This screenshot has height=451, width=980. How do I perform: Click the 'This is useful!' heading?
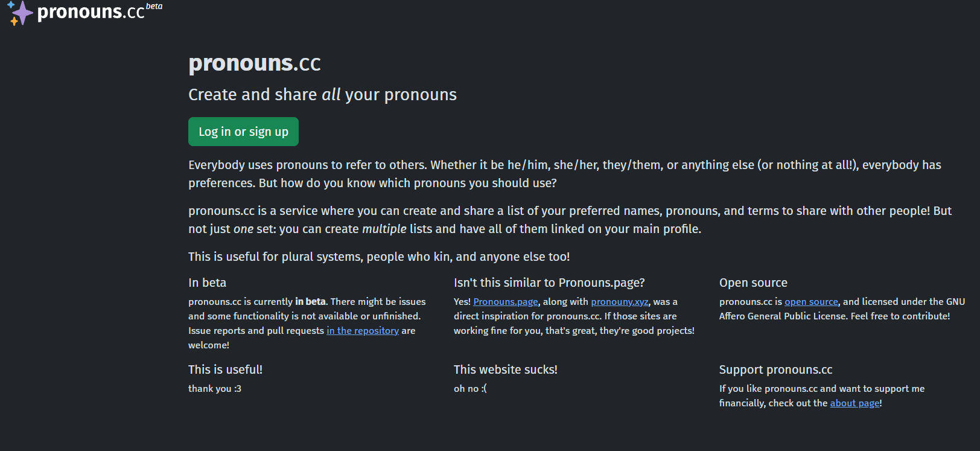tap(225, 369)
